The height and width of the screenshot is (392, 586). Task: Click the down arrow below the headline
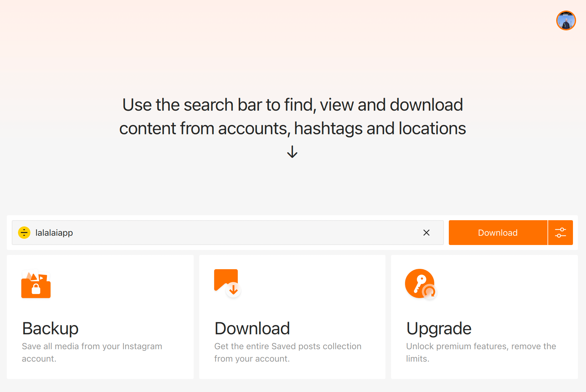pos(292,152)
